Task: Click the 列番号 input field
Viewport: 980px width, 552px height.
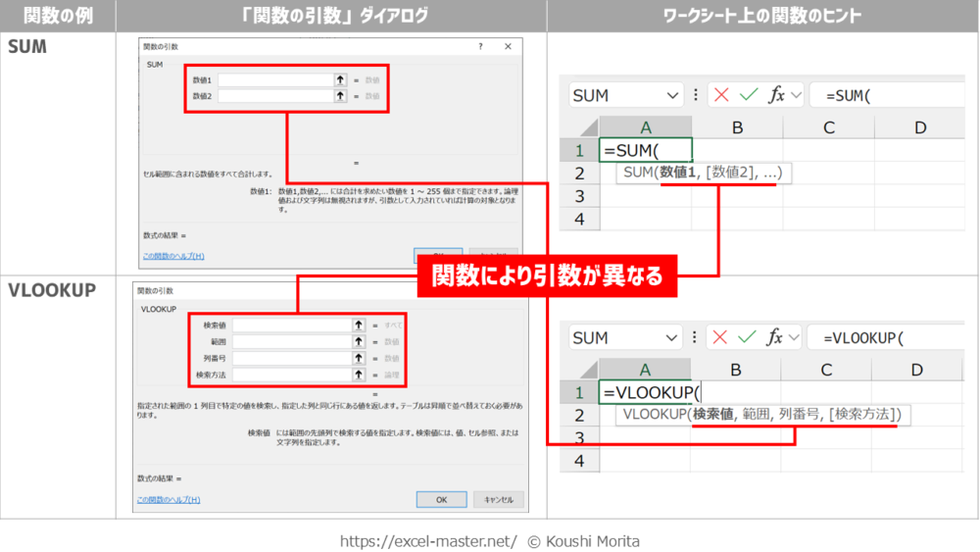Action: 291,358
